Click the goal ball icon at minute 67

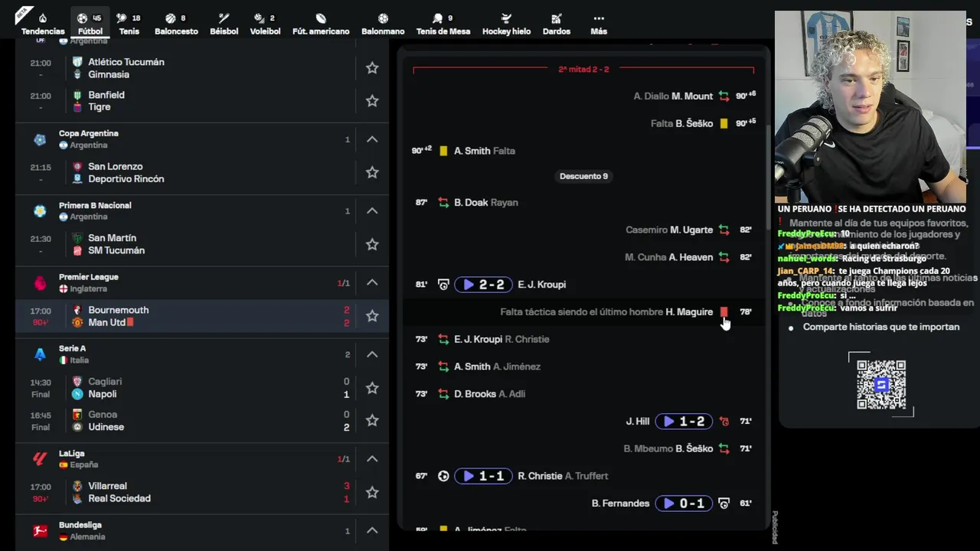click(x=443, y=476)
